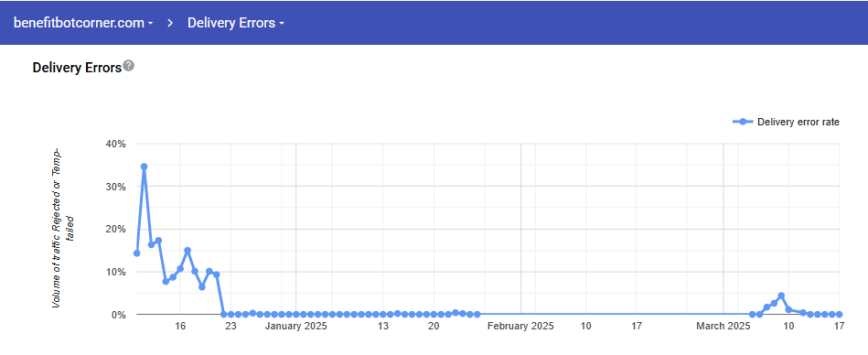868x355 pixels.
Task: Click the January 2025 axis label
Action: [295, 327]
